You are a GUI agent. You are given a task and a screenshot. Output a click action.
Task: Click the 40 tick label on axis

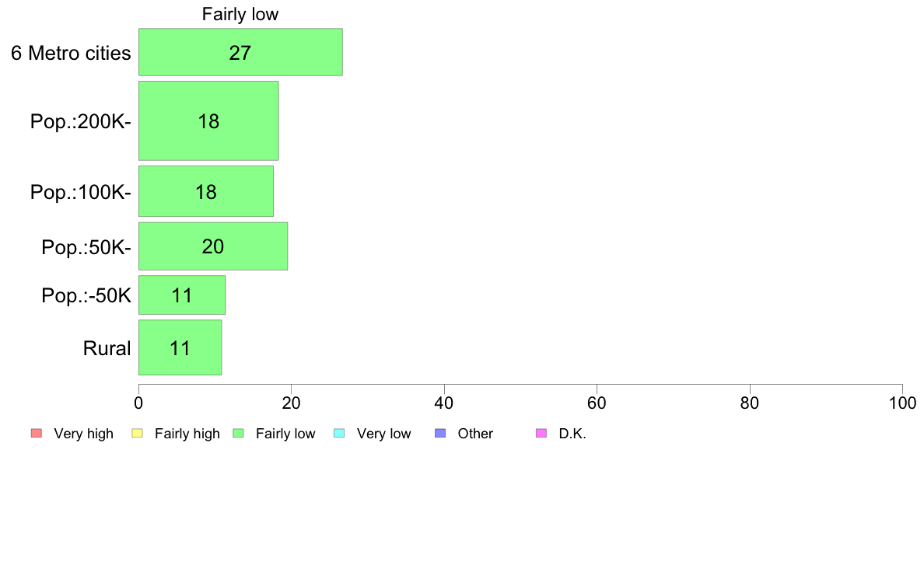[444, 403]
